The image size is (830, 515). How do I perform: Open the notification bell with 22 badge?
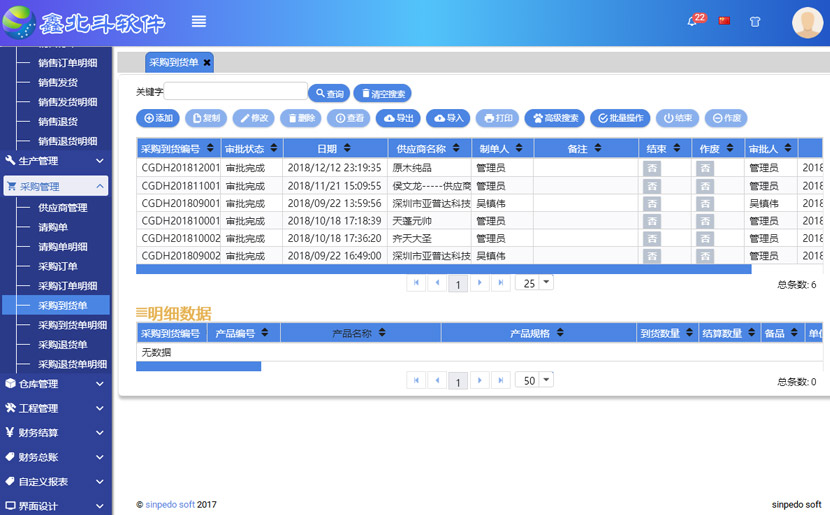(692, 21)
